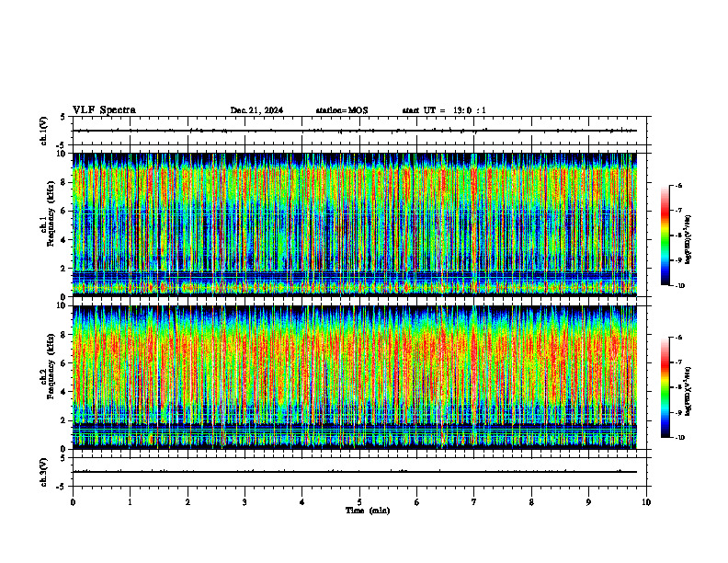Click time axis tick label "5"
The height and width of the screenshot is (563, 728).
click(359, 502)
